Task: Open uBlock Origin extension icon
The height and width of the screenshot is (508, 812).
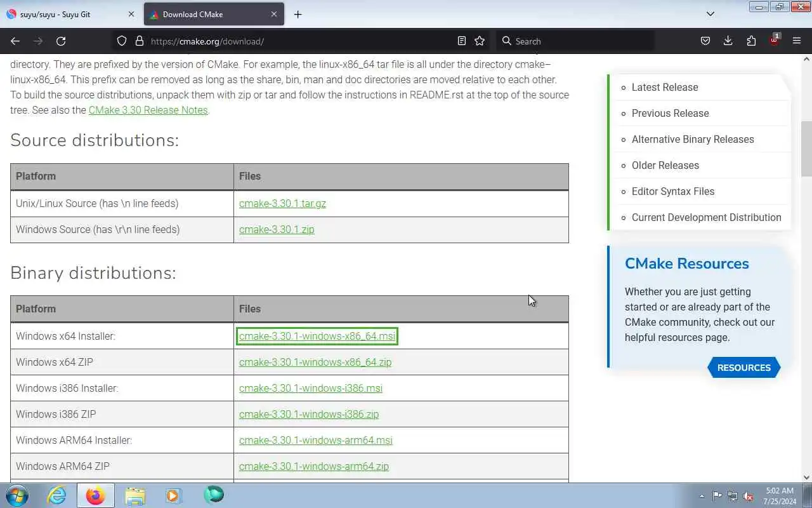Action: 775,40
